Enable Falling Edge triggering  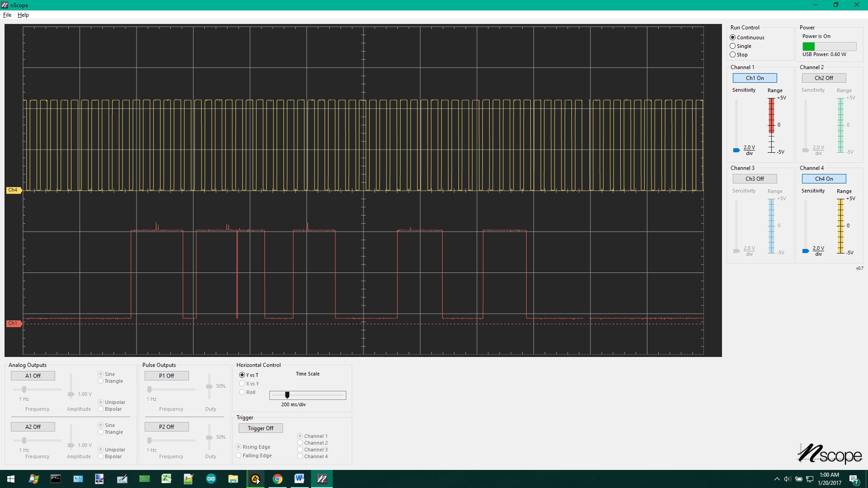239,455
